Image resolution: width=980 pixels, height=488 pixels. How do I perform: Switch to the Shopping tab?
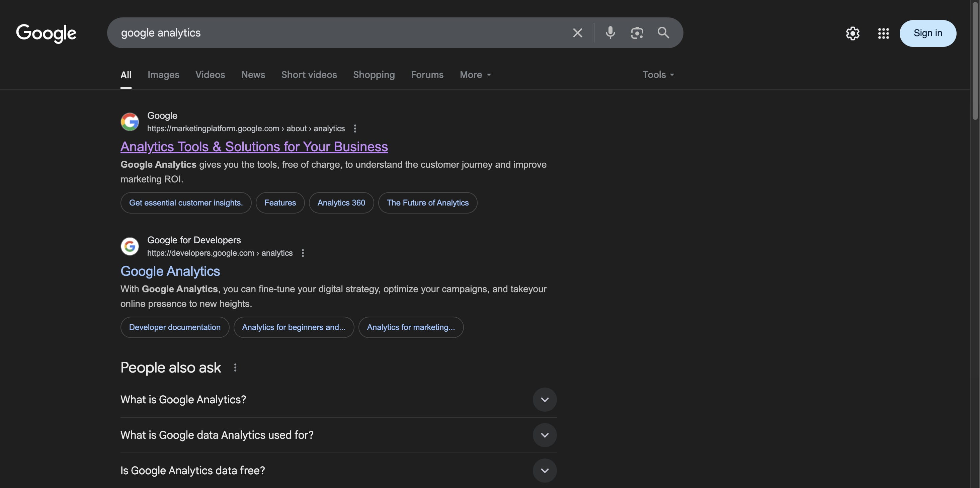[x=374, y=75]
